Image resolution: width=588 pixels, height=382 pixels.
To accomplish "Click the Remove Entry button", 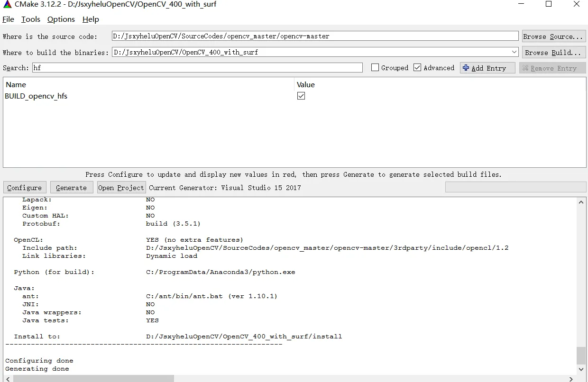I will pyautogui.click(x=552, y=68).
